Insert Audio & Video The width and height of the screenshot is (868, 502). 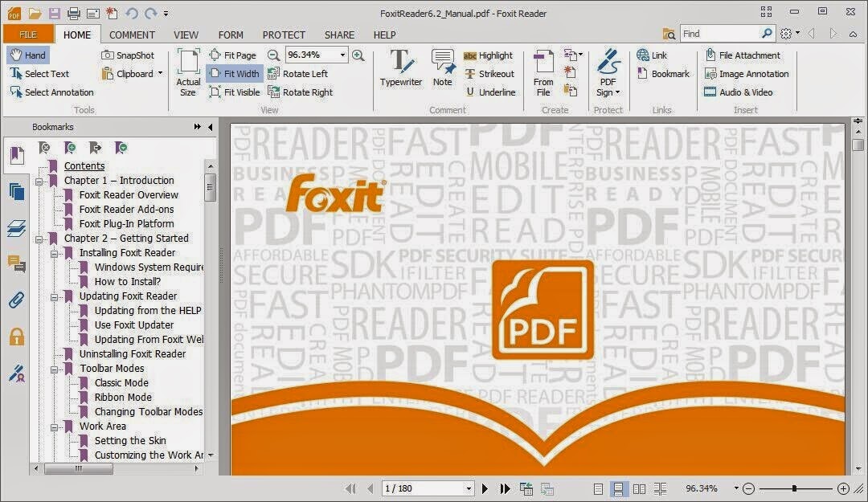[x=739, y=92]
